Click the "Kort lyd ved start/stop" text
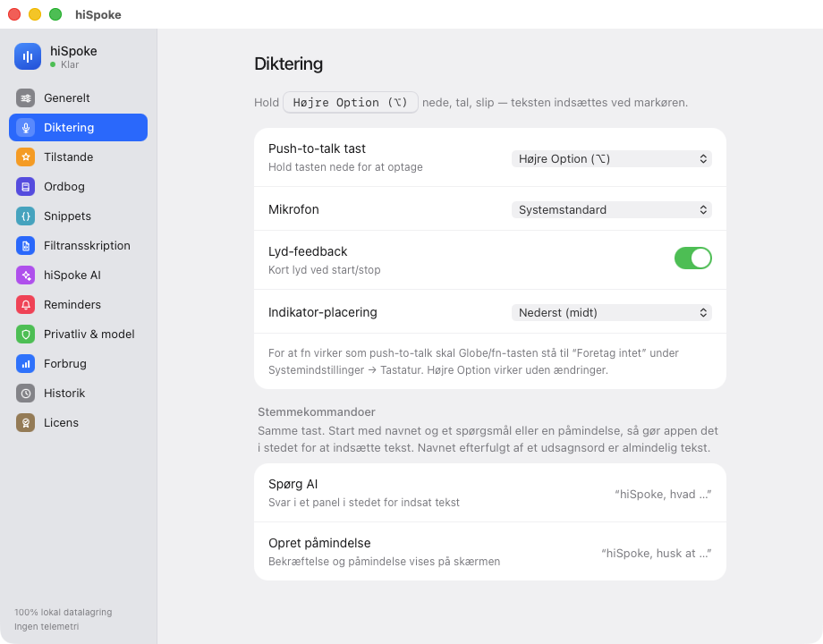The width and height of the screenshot is (823, 644). pyautogui.click(x=325, y=270)
